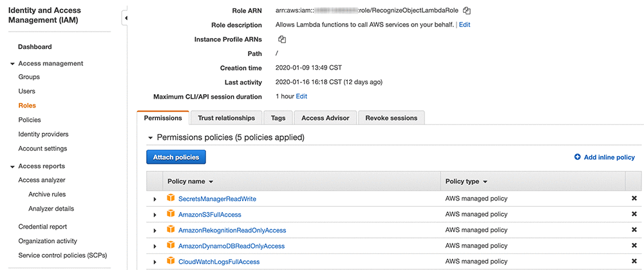Expand the AmazonS3FullAccess policy row
The height and width of the screenshot is (270, 644).
pyautogui.click(x=155, y=215)
